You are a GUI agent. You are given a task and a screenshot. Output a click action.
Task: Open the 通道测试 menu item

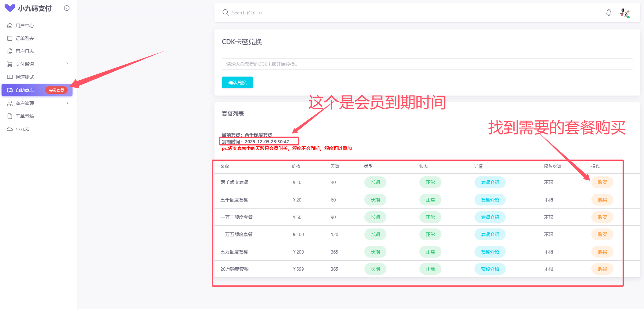pos(25,77)
